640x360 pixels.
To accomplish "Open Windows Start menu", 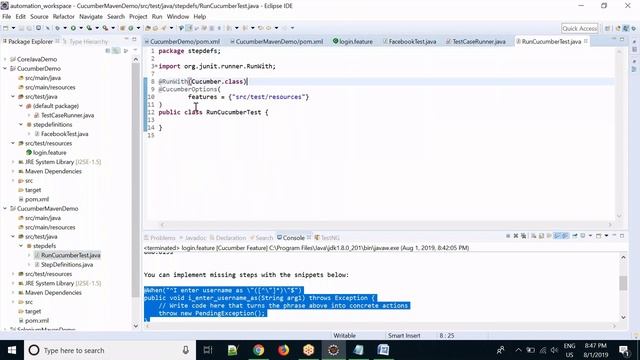I will coord(12,350).
